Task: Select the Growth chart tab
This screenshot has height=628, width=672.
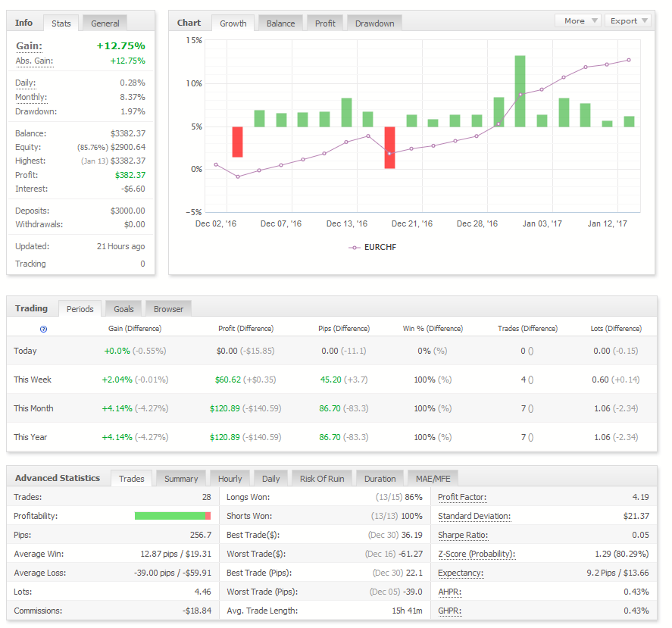Action: (x=233, y=23)
